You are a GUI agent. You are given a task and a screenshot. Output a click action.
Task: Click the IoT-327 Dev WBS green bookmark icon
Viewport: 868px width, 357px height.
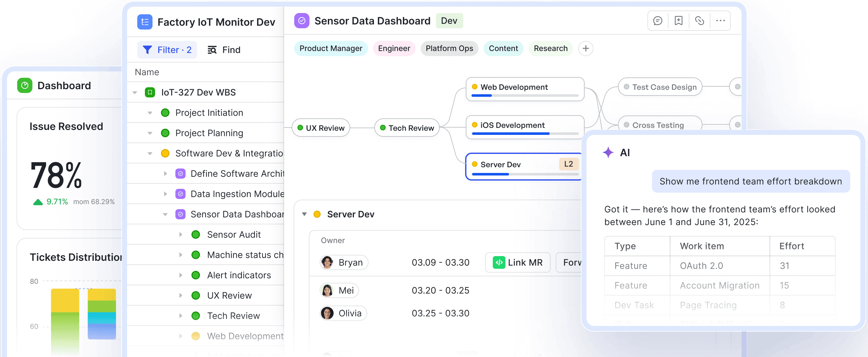tap(150, 92)
